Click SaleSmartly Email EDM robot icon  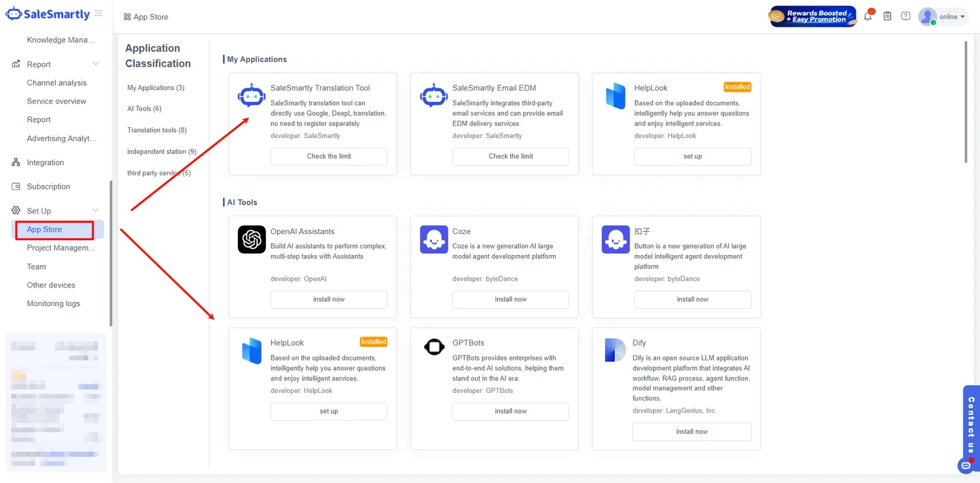pyautogui.click(x=434, y=96)
